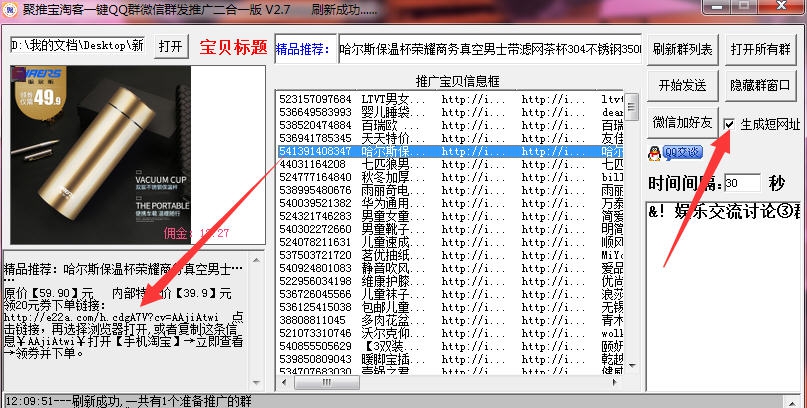The image size is (807, 408).
Task: Select row 524078211631 儿童速成
Action: (450, 242)
